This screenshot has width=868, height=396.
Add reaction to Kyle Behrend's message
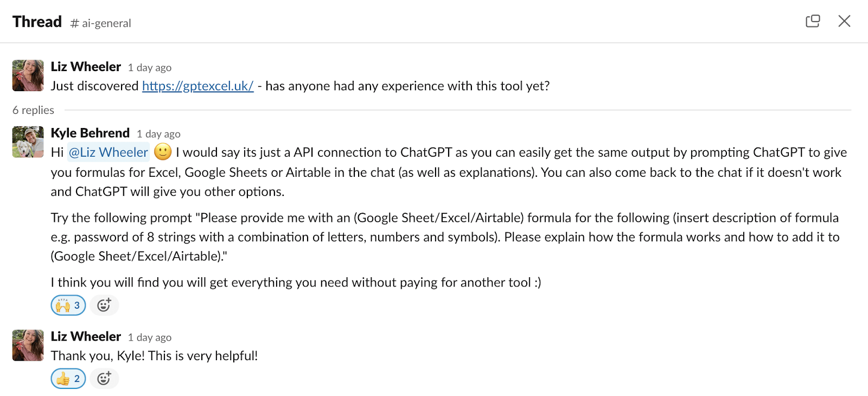click(104, 305)
